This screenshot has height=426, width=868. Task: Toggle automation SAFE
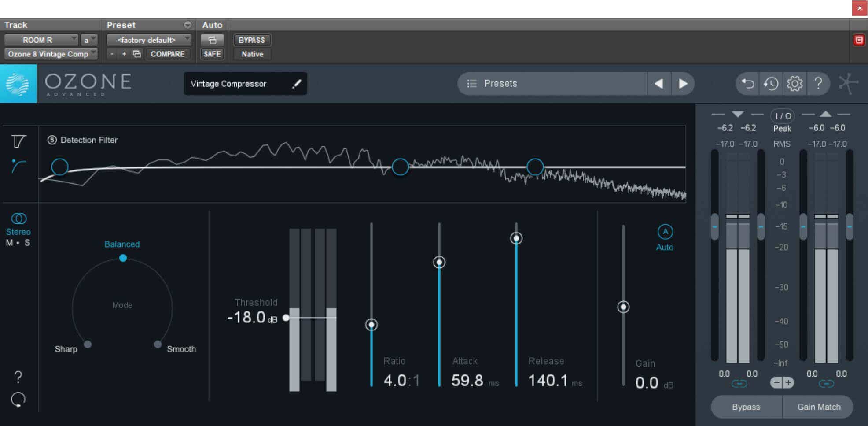212,54
